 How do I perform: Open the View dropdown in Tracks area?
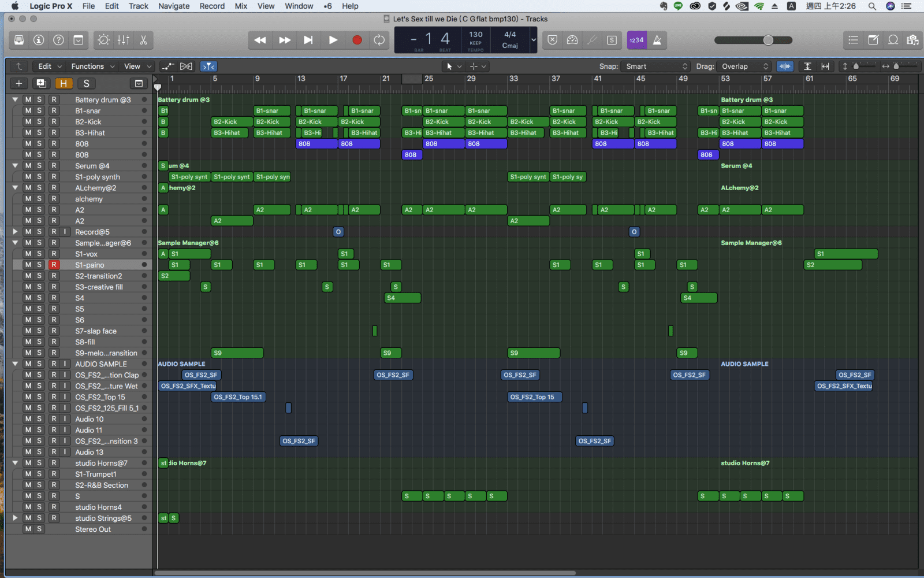point(137,66)
